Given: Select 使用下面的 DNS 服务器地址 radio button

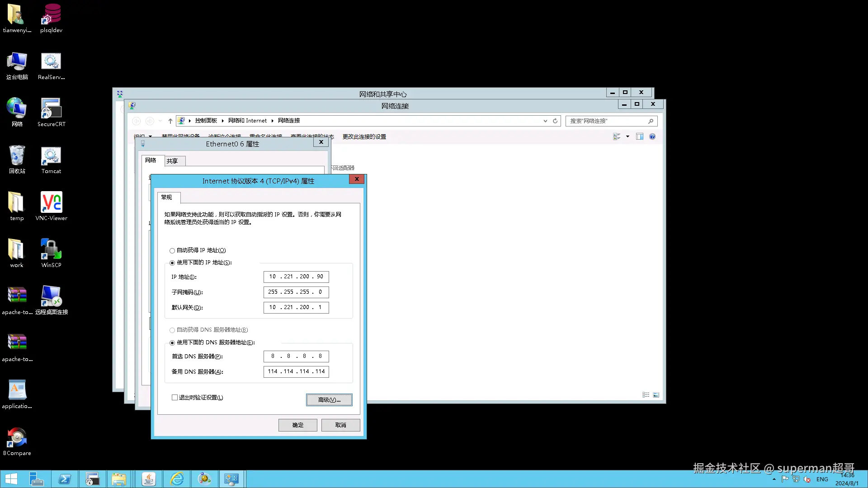Looking at the screenshot, I should point(172,343).
